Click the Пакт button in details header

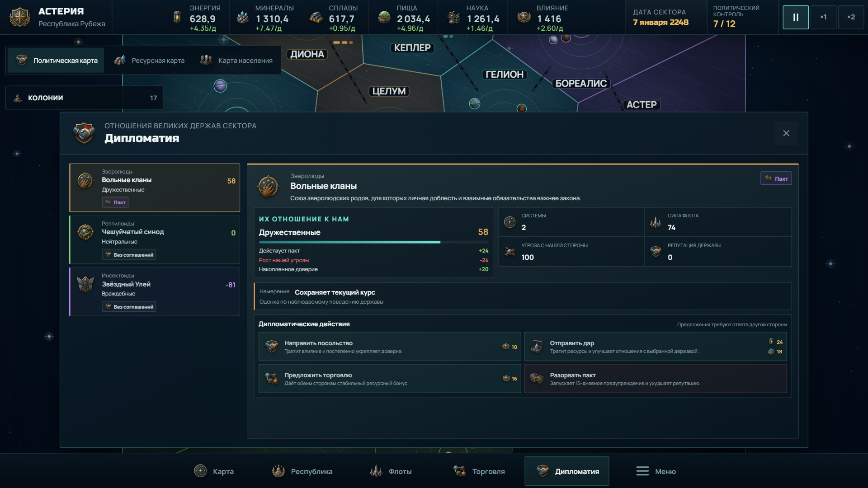(776, 178)
